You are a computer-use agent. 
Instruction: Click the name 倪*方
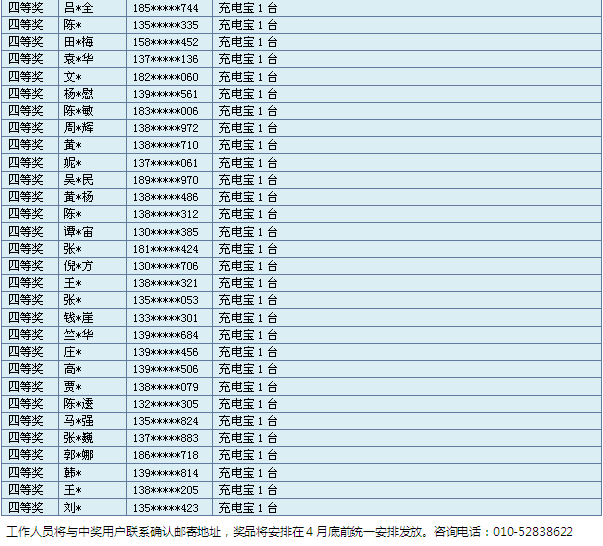click(x=78, y=266)
